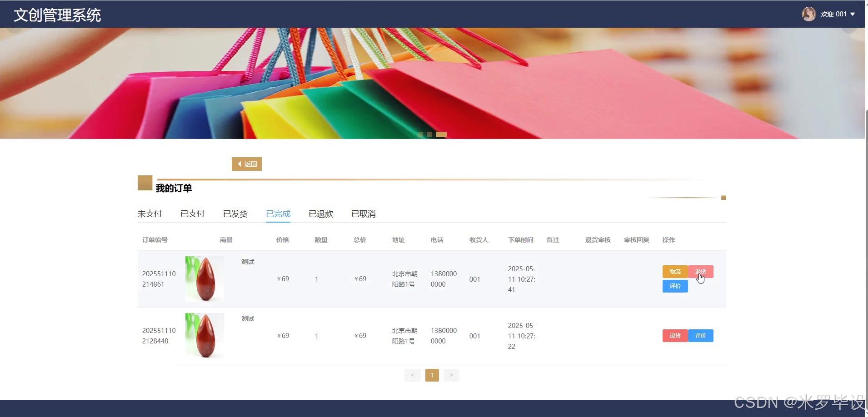Screen dimensions: 868x417
Task: Click the page vertical scrollbar
Action: (x=866, y=259)
